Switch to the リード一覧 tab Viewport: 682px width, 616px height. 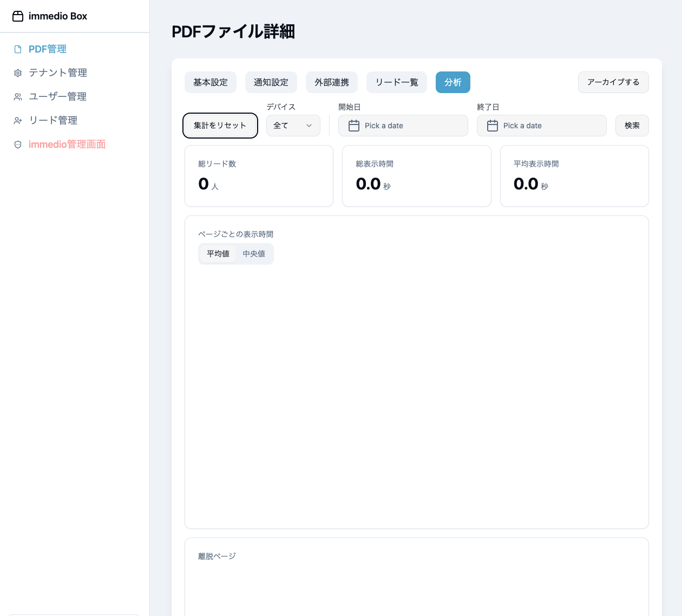tap(397, 82)
